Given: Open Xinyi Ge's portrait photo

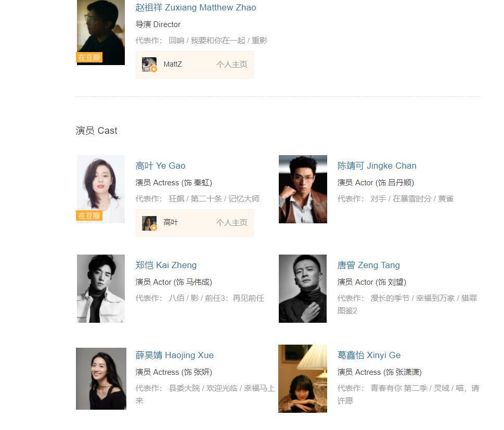Looking at the screenshot, I should pos(303,378).
